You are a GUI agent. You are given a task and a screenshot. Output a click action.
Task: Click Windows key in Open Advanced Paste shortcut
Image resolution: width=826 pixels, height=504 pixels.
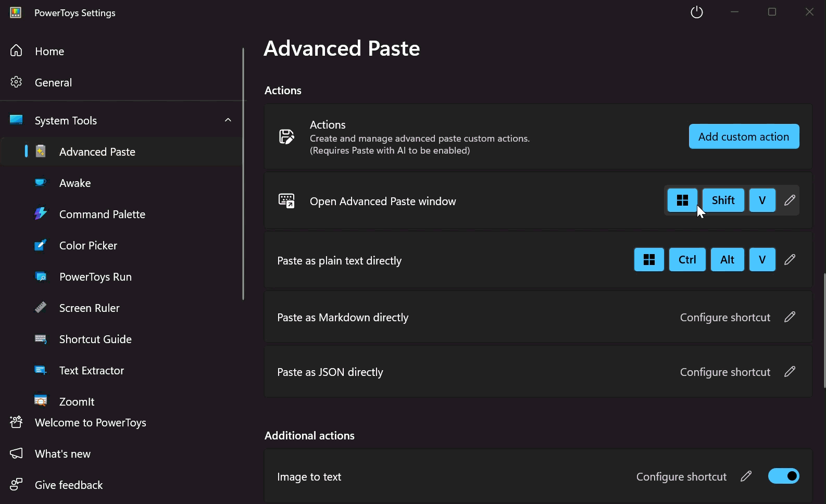click(x=682, y=200)
